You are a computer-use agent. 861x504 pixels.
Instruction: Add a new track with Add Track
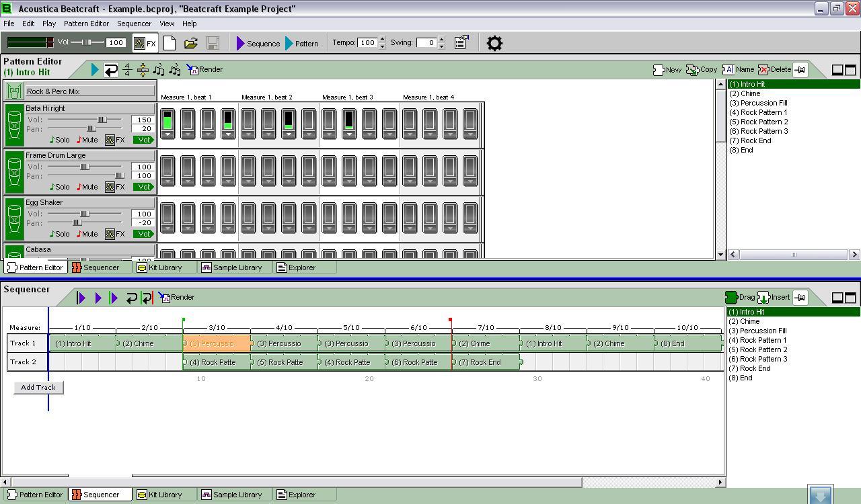coord(38,387)
